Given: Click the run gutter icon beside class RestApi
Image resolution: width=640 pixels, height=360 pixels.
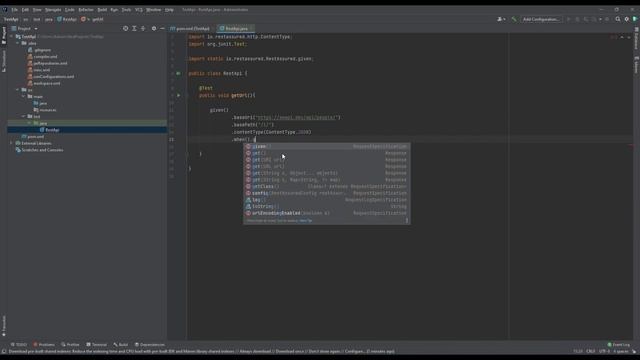Looking at the screenshot, I should [178, 73].
